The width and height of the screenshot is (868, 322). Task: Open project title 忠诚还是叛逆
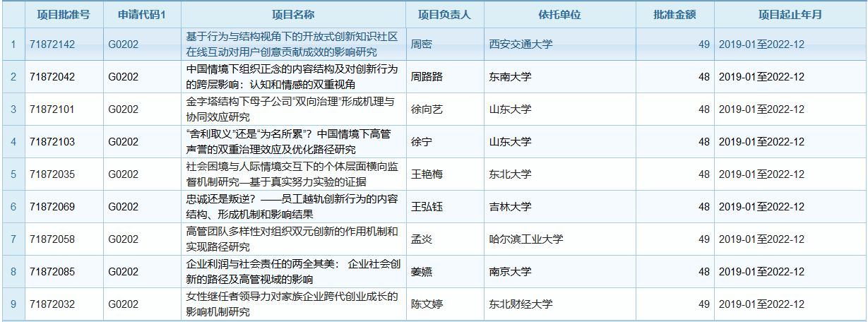click(292, 207)
